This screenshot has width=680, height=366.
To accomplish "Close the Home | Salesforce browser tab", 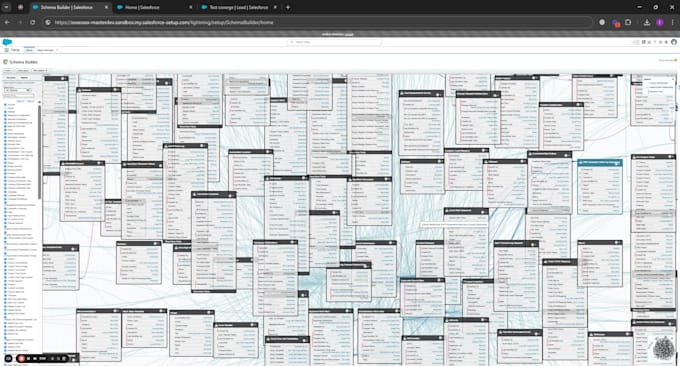I will (190, 7).
